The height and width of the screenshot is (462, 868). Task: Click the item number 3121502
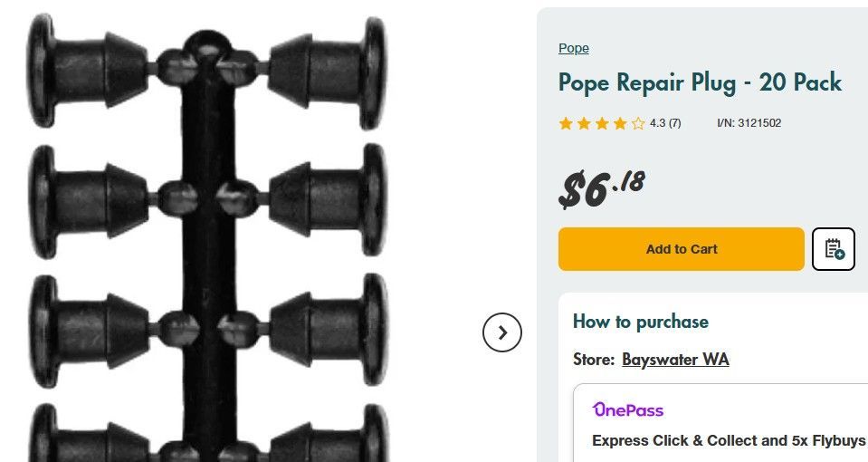[x=749, y=123]
